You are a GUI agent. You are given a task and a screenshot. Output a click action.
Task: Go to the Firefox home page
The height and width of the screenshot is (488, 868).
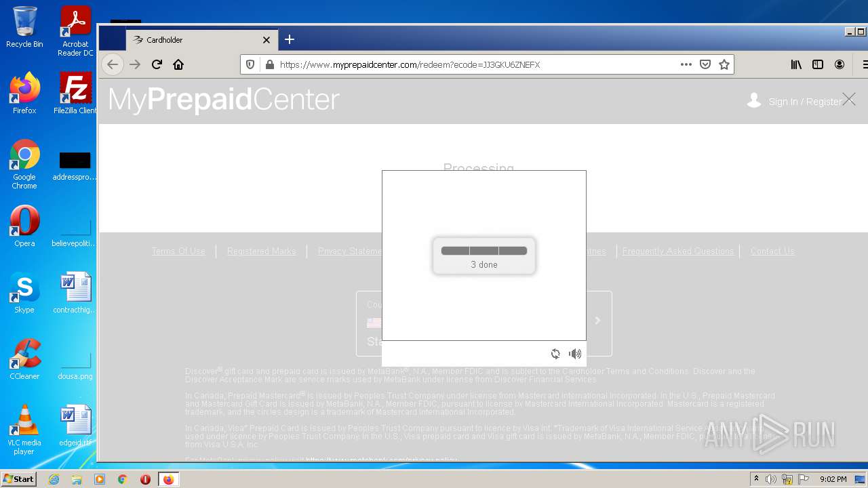tap(178, 64)
